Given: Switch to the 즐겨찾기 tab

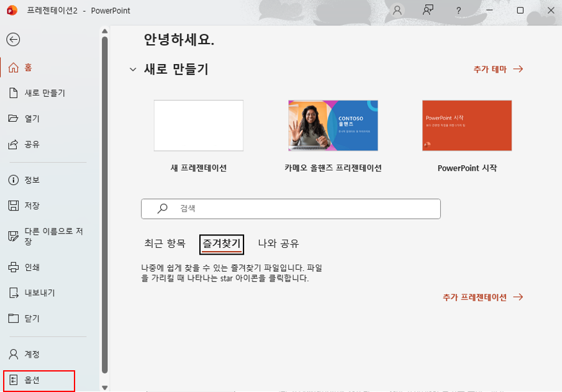Looking at the screenshot, I should (222, 244).
